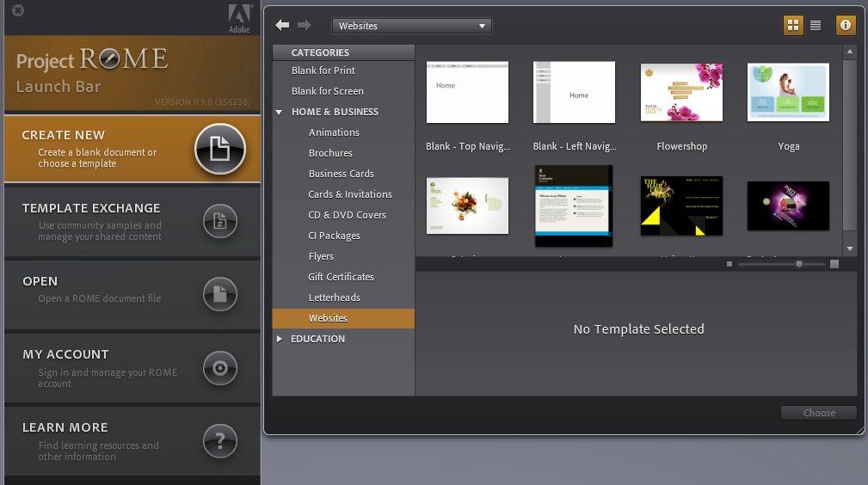Click the My Account circular icon
The image size is (868, 485).
tap(219, 368)
